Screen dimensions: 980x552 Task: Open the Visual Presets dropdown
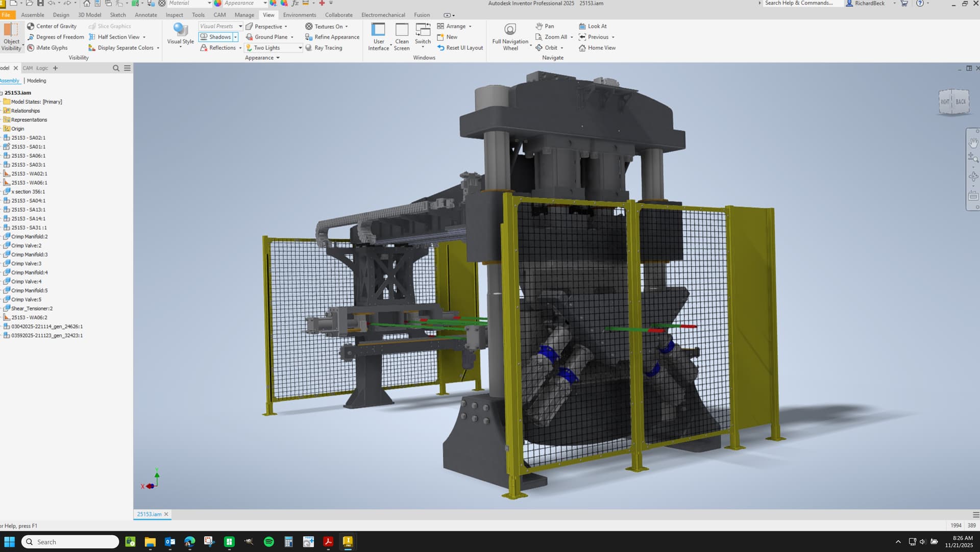(x=240, y=27)
